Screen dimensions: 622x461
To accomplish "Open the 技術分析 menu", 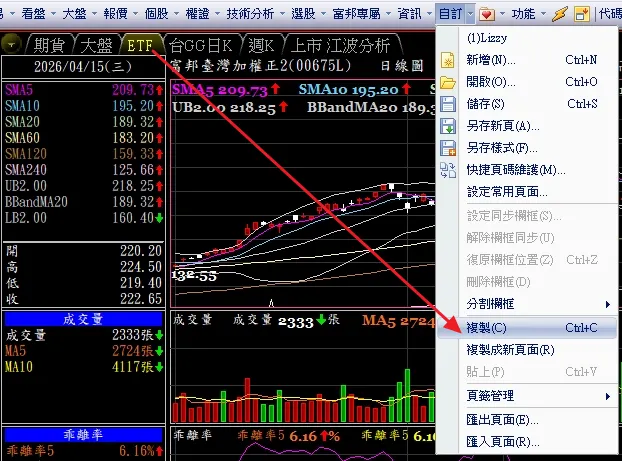I will click(250, 14).
